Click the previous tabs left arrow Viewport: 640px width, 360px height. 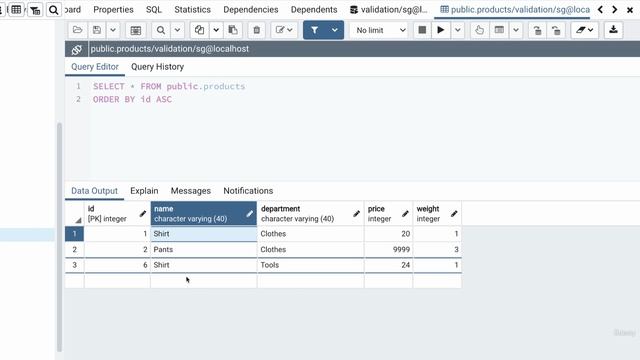point(600,9)
